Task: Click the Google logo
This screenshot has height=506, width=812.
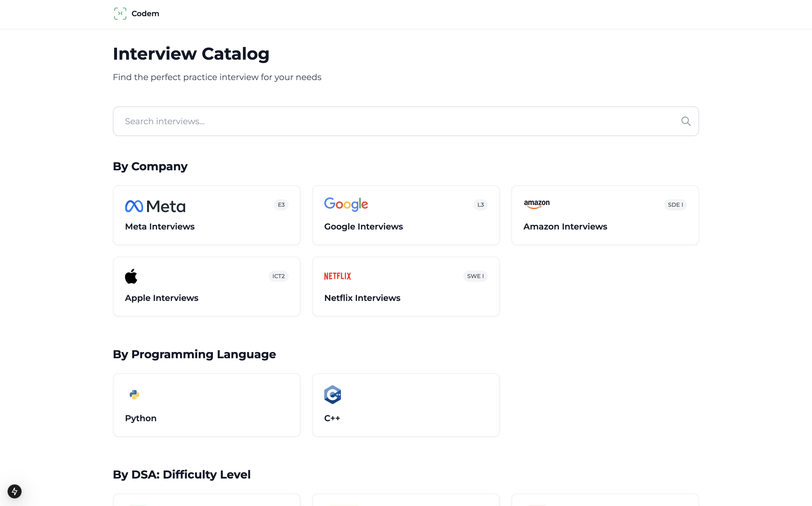Action: click(x=346, y=204)
